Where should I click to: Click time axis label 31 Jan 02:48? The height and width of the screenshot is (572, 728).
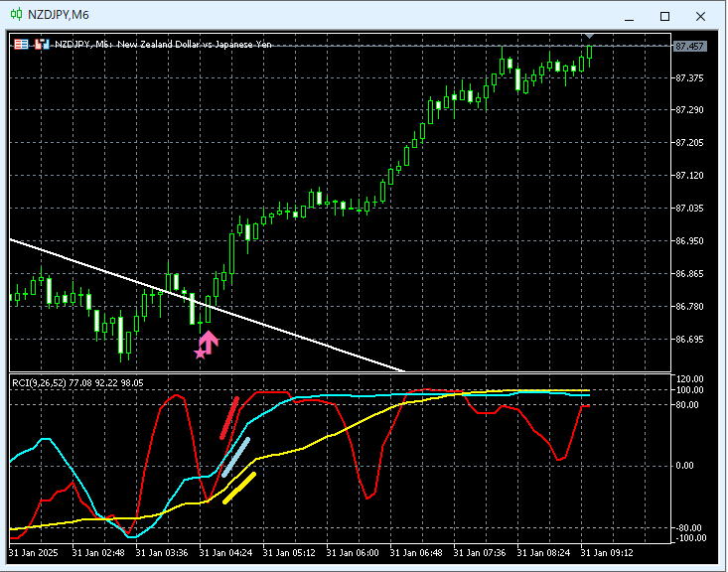point(98,553)
